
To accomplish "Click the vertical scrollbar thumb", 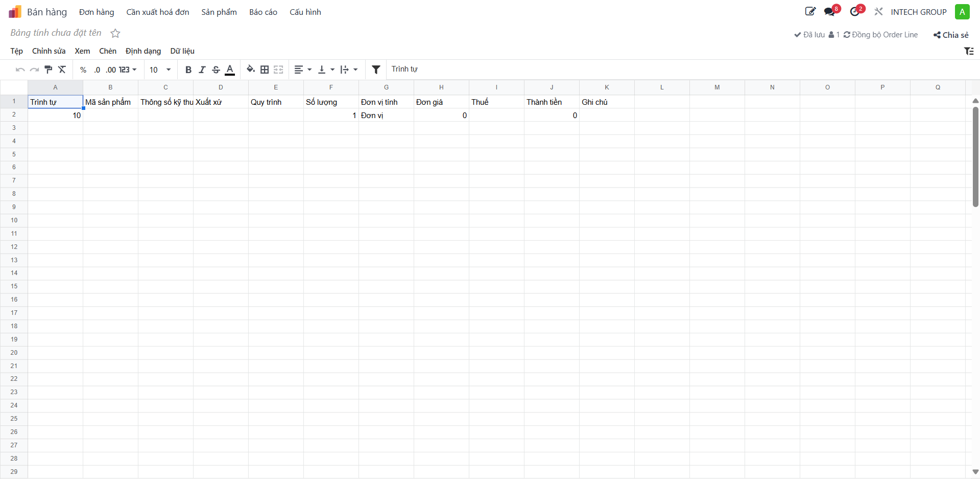I will tap(975, 157).
